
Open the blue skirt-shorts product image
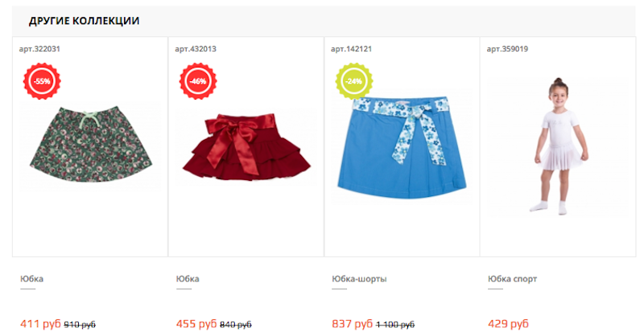pyautogui.click(x=402, y=148)
